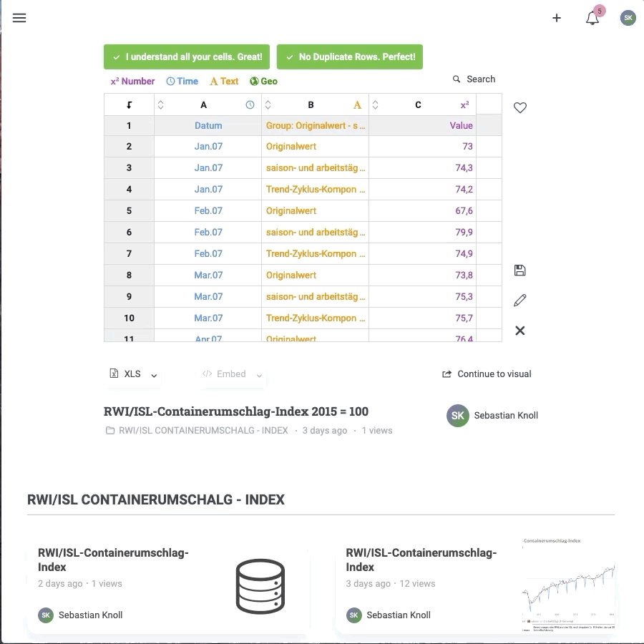Click the dataset title 'RWI/ISL-Containerumschlag-Index 2015 = 100'

tap(235, 411)
